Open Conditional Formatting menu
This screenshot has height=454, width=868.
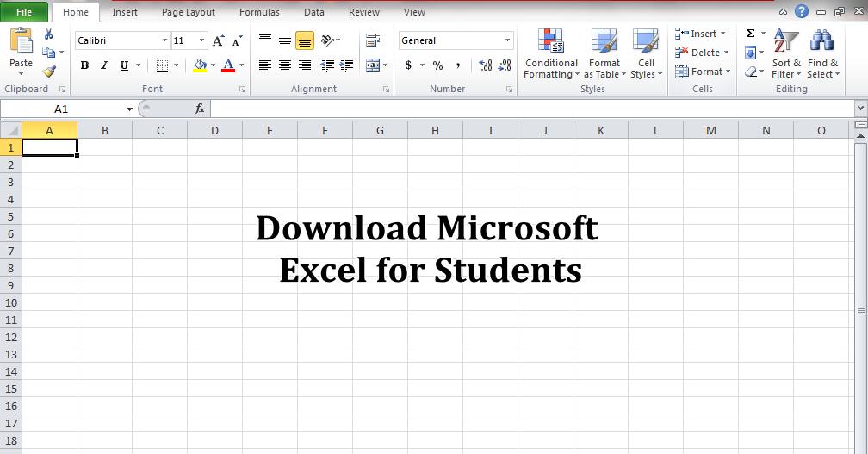551,54
